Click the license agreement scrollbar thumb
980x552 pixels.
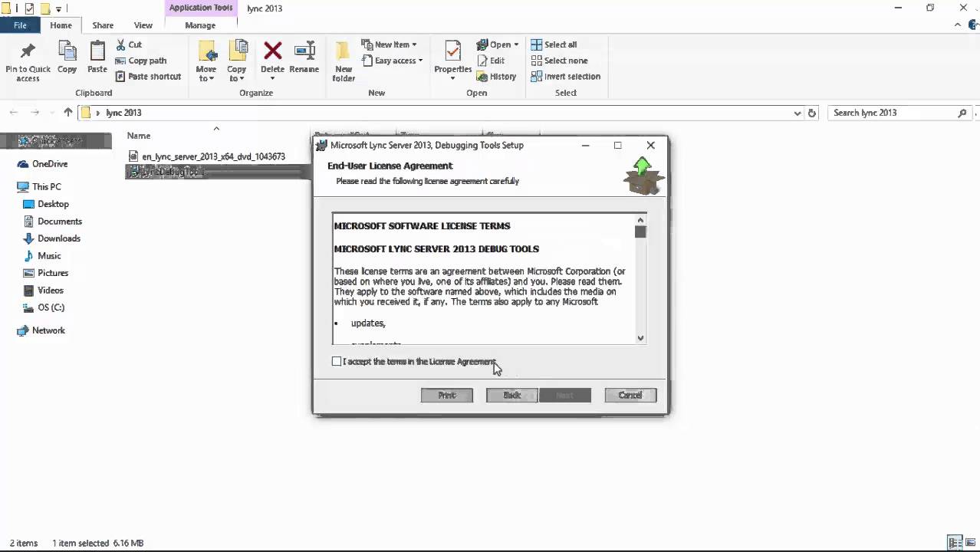[640, 232]
